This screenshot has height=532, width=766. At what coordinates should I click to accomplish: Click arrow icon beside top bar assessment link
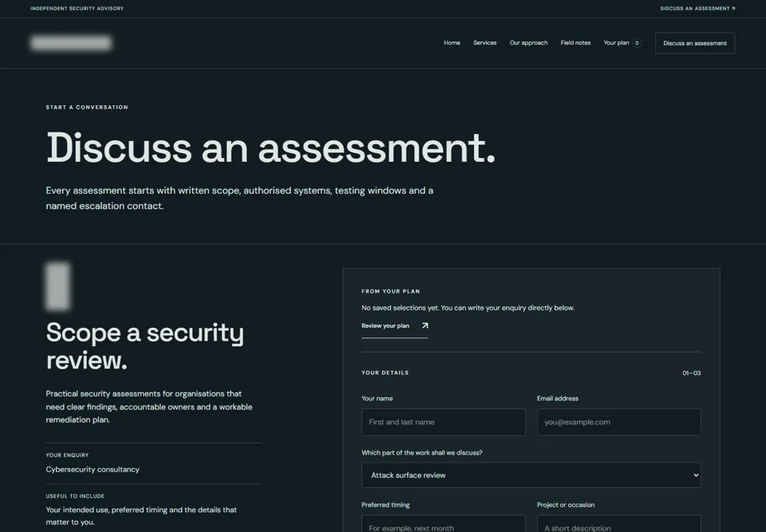(732, 8)
